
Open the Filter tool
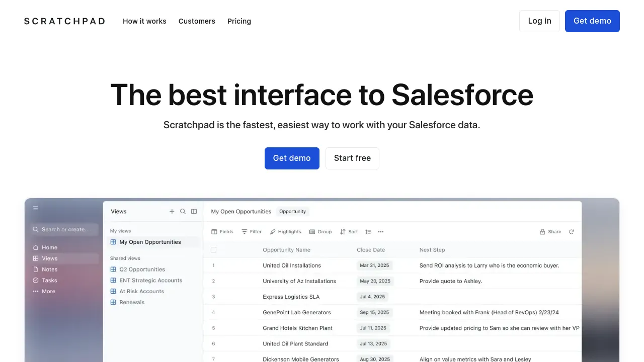click(x=252, y=232)
